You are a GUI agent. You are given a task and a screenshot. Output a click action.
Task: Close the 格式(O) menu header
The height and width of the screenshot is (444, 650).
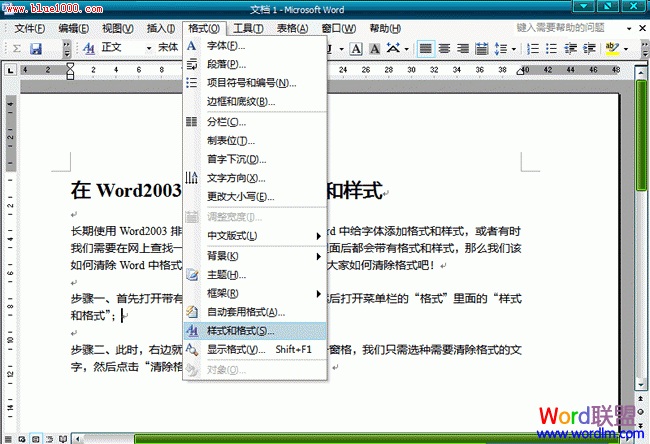[x=204, y=29]
